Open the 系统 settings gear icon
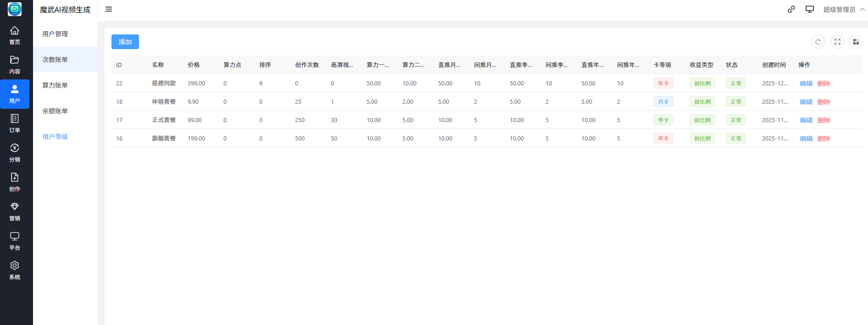This screenshot has height=325, width=868. pyautogui.click(x=15, y=270)
